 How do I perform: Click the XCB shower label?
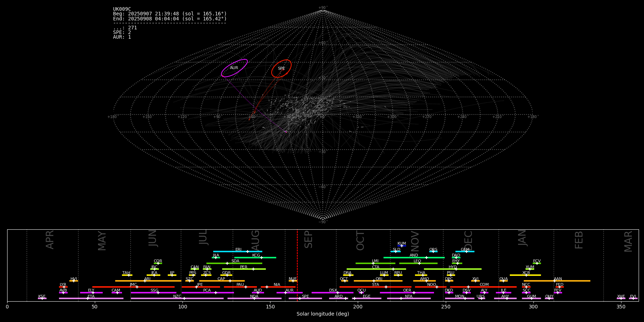tap(526, 273)
